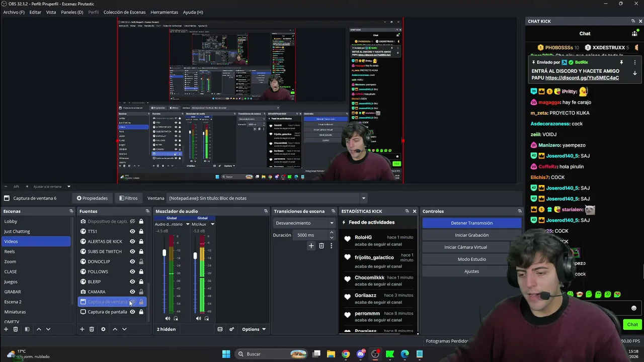Screen dimensions: 644x362
Task: Move the selected scene up
Action: pos(39,329)
